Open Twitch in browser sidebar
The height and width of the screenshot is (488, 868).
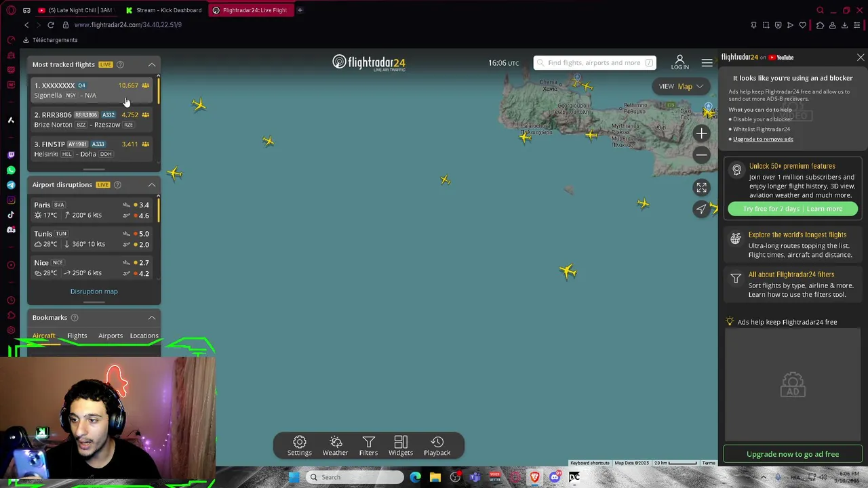coord(11,155)
